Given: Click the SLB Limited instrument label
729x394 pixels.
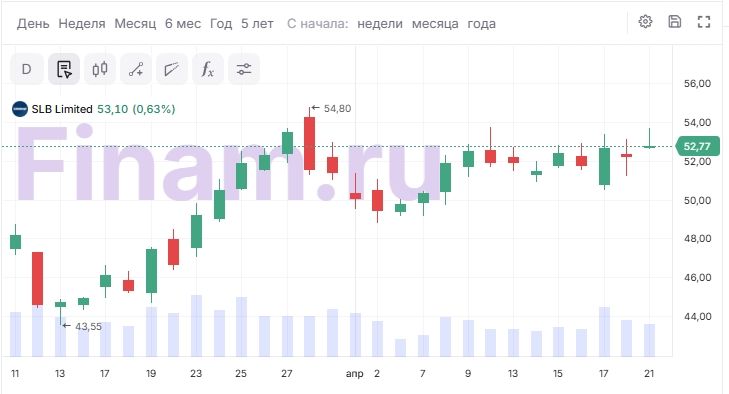Looking at the screenshot, I should 62,109.
